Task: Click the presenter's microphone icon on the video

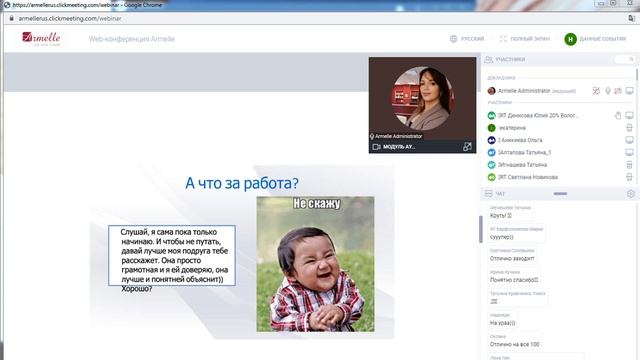Action: point(372,136)
